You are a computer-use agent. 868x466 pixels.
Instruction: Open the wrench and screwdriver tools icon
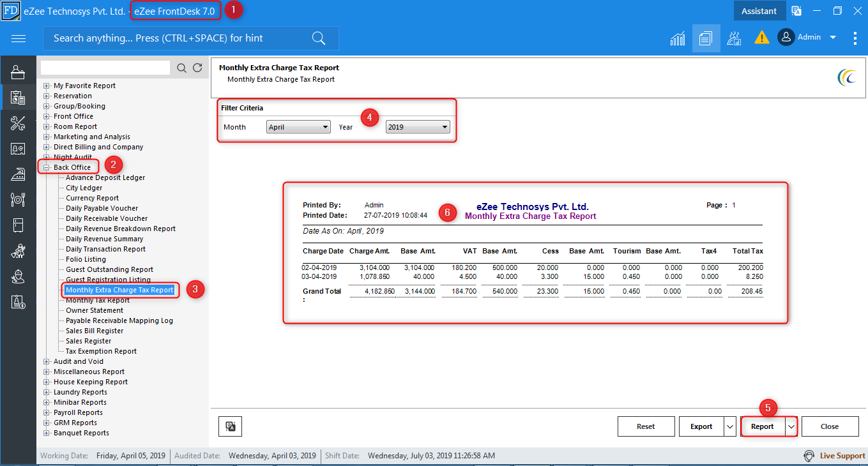click(18, 123)
